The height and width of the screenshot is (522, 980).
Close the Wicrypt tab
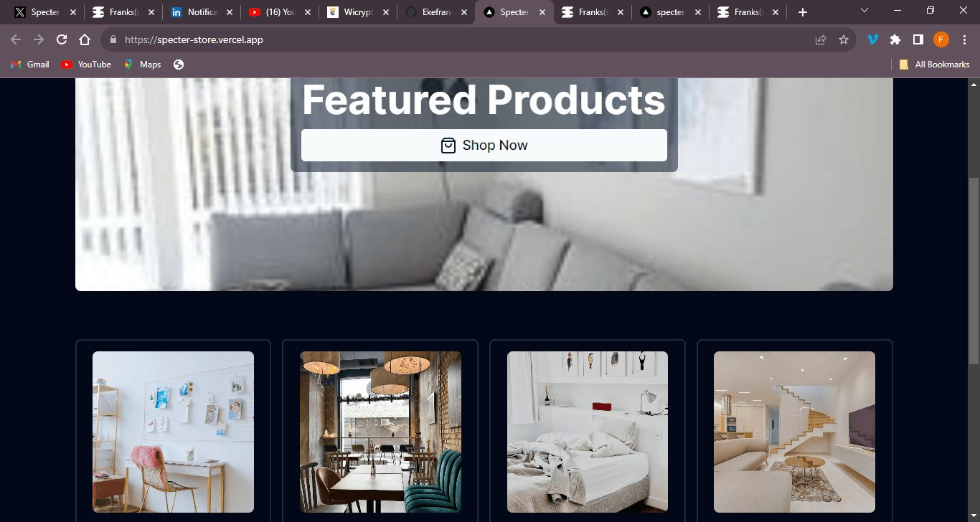tap(385, 12)
